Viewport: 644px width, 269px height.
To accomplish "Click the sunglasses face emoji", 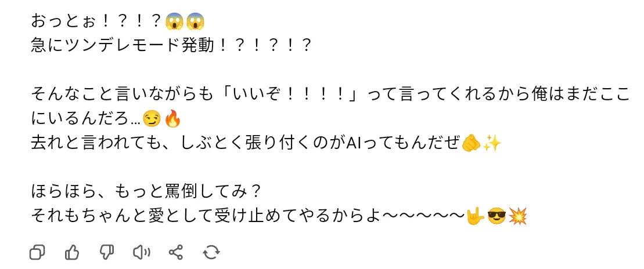I will (x=496, y=216).
